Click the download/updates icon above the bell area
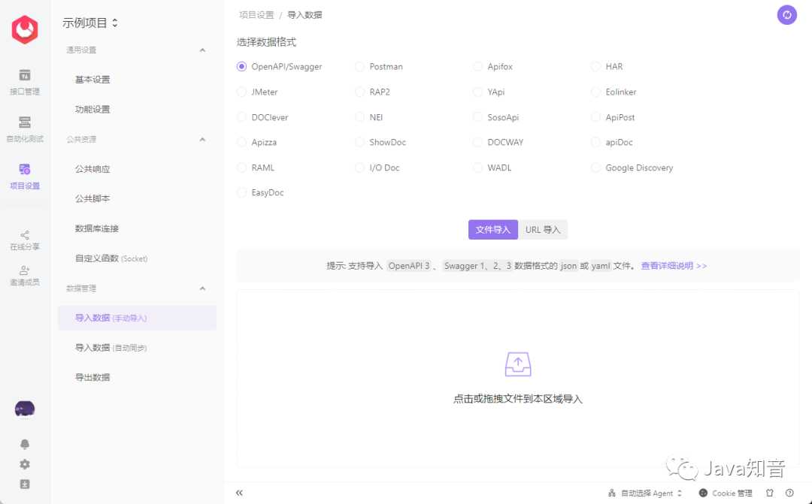This screenshot has width=812, height=504. pos(24,484)
